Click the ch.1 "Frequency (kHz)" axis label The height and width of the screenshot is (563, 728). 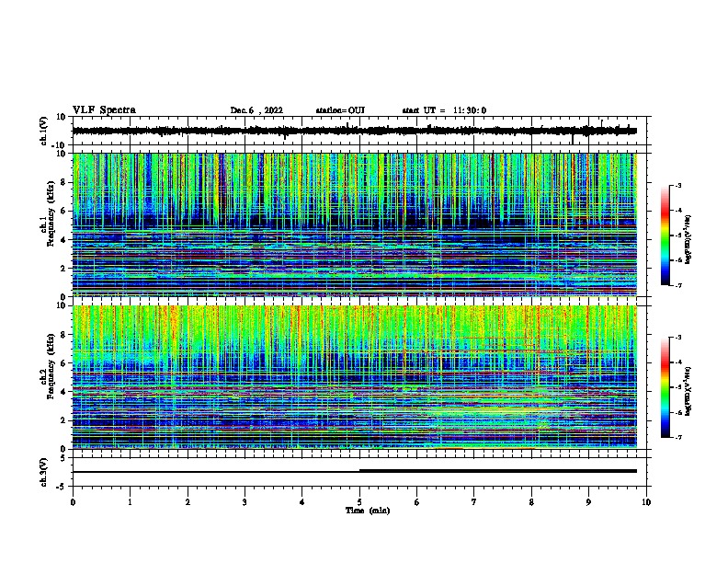click(x=51, y=213)
